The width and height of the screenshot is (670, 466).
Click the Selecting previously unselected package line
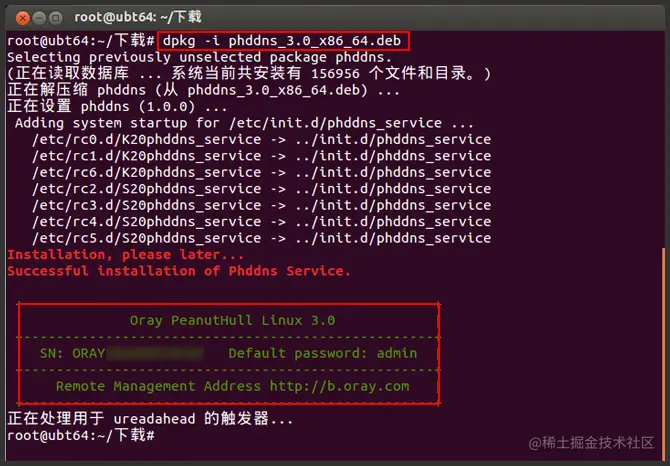coord(200,57)
